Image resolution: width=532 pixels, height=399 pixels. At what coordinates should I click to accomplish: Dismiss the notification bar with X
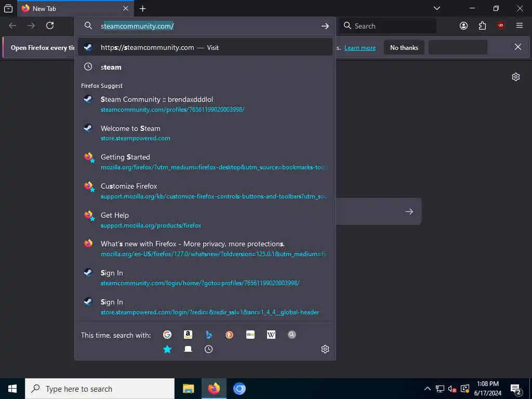pos(518,47)
